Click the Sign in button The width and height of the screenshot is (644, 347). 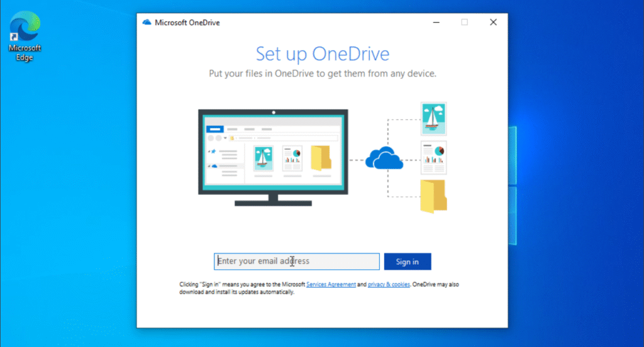coord(408,262)
